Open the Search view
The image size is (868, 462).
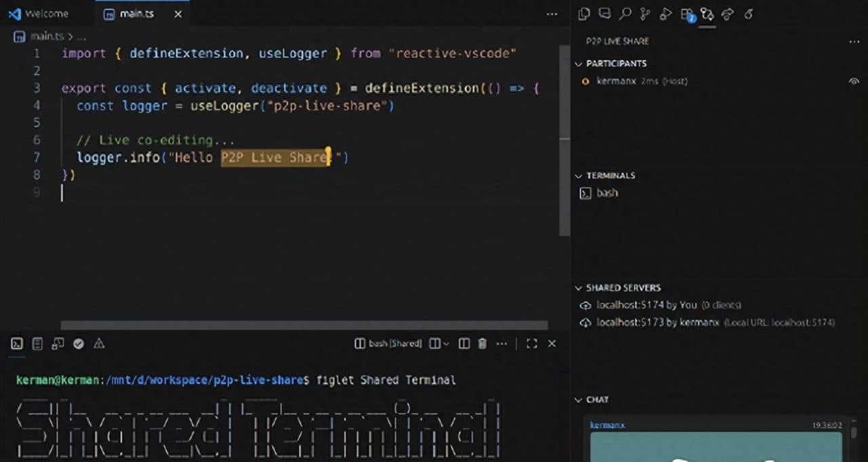(x=626, y=14)
